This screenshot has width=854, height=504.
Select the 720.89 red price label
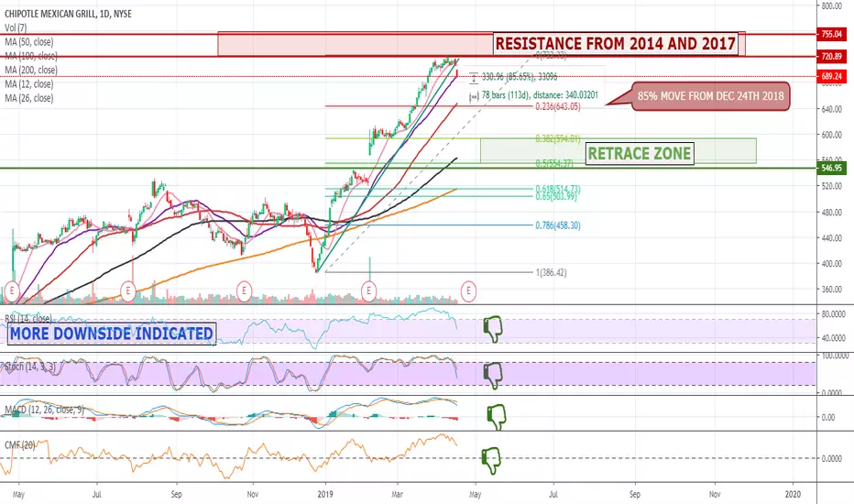pyautogui.click(x=832, y=56)
